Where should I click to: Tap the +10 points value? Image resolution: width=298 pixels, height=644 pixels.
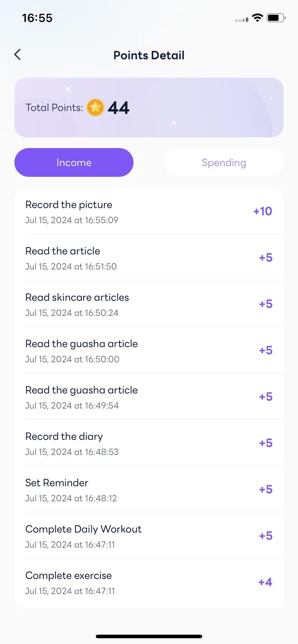pos(263,211)
